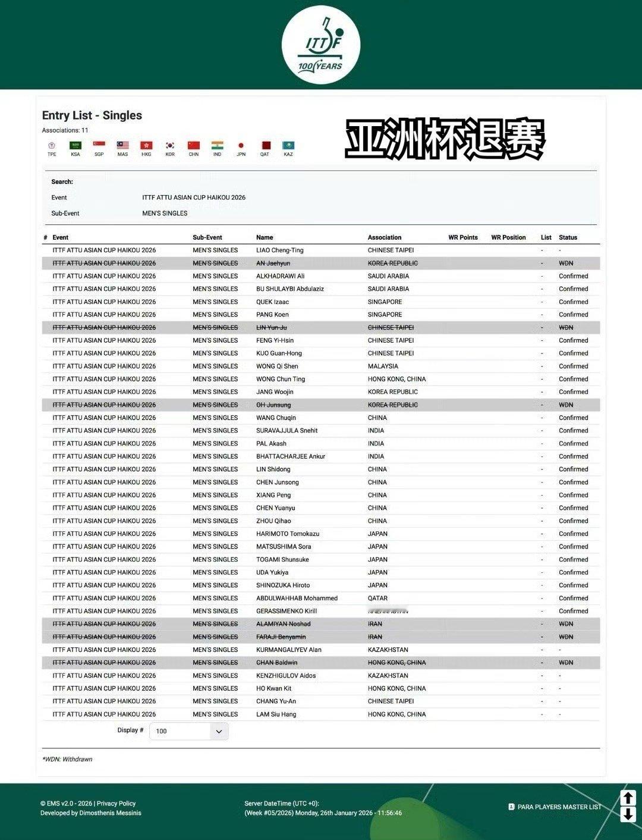Click player name QUEK Izaac
Image resolution: width=642 pixels, height=840 pixels.
273,302
